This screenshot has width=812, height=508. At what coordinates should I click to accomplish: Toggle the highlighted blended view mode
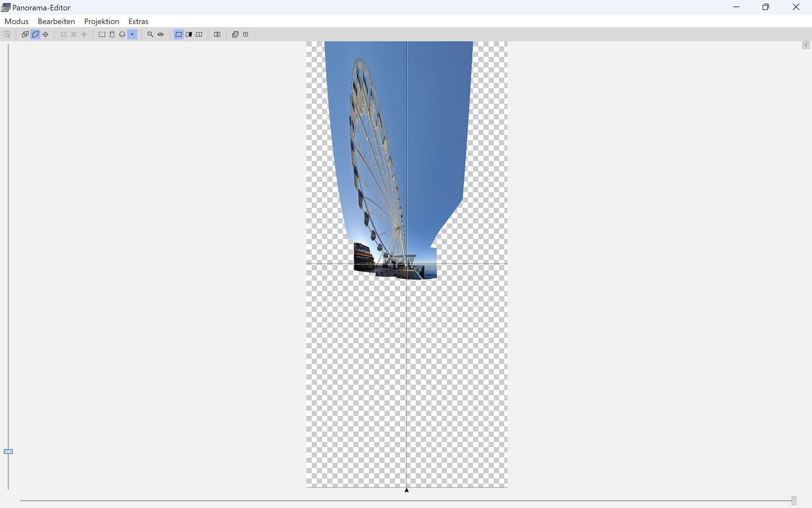tap(179, 35)
